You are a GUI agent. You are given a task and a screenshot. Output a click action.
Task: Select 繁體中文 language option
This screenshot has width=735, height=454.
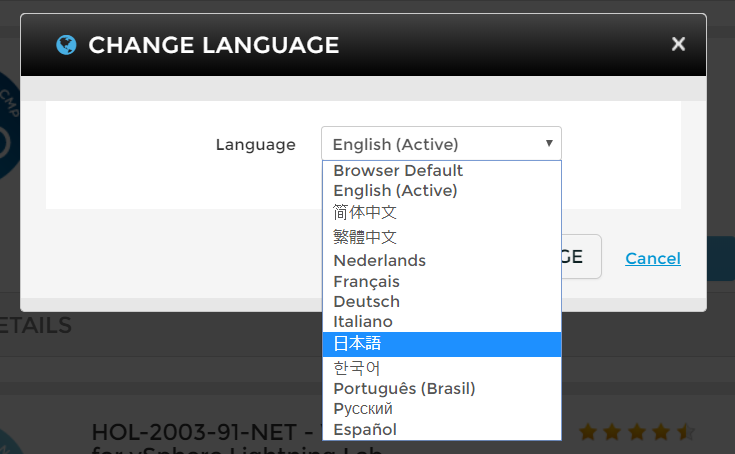[442, 237]
